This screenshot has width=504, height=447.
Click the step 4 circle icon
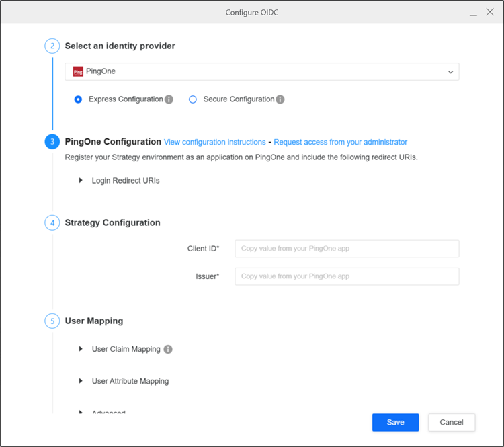pos(52,222)
